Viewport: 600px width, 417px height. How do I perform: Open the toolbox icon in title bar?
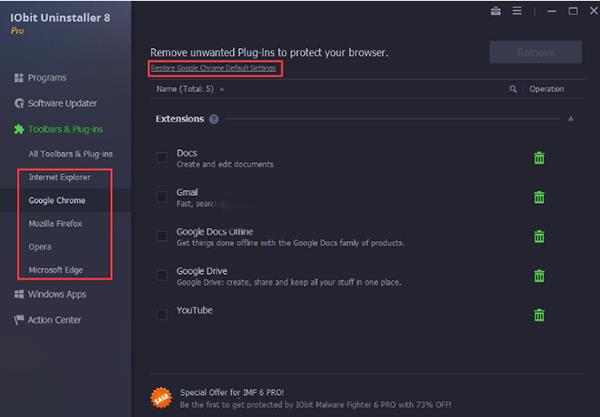[496, 11]
